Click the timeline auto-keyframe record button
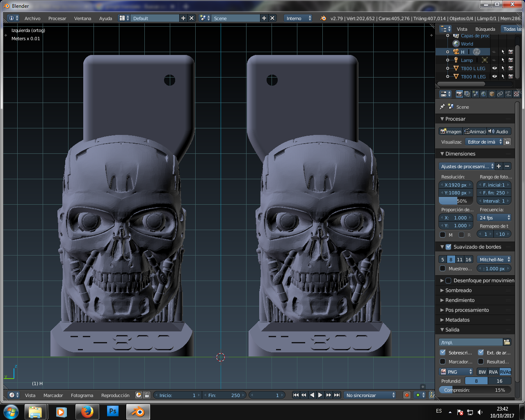 click(407, 395)
